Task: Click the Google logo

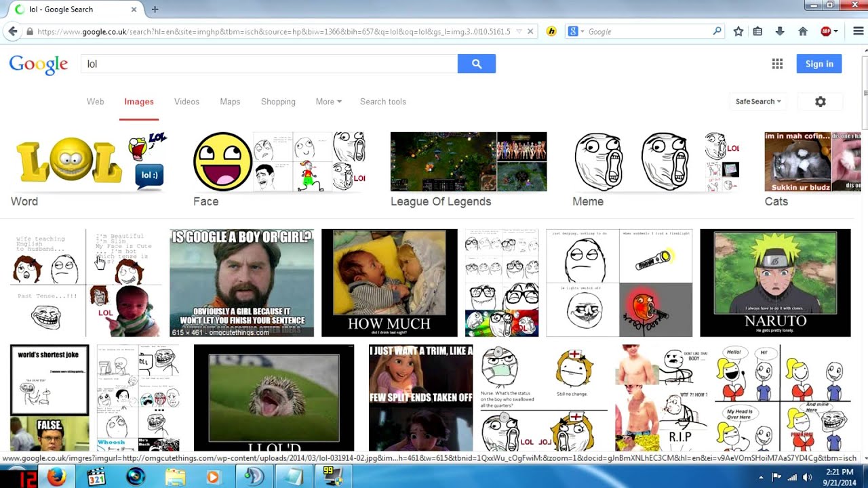Action: [x=39, y=64]
